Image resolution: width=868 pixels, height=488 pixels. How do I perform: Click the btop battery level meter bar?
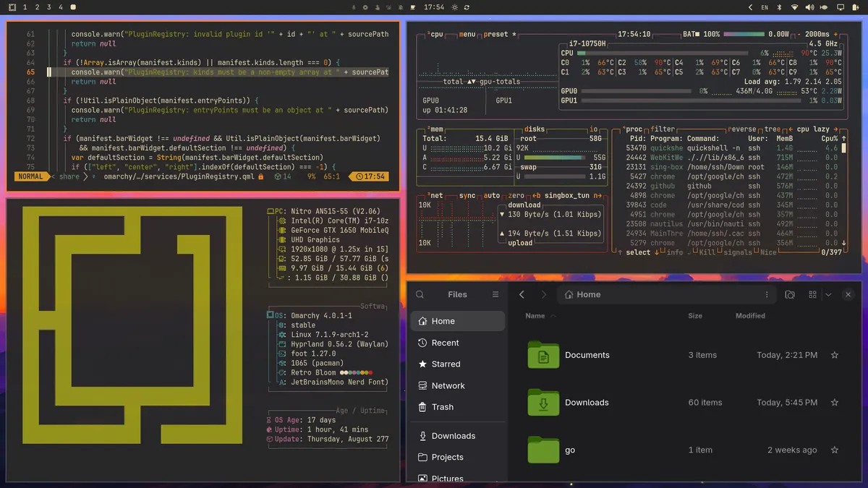pyautogui.click(x=744, y=34)
